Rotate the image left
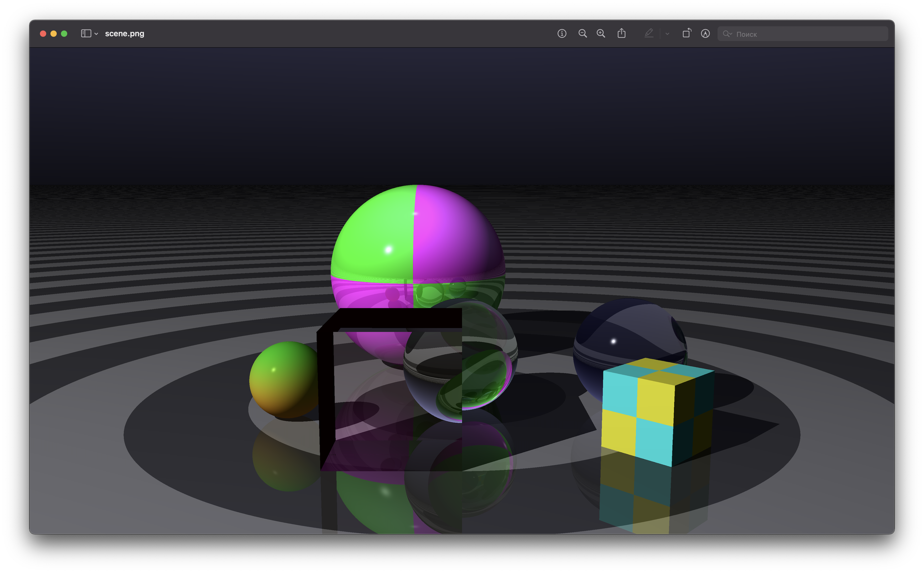Image resolution: width=924 pixels, height=573 pixels. pyautogui.click(x=687, y=33)
